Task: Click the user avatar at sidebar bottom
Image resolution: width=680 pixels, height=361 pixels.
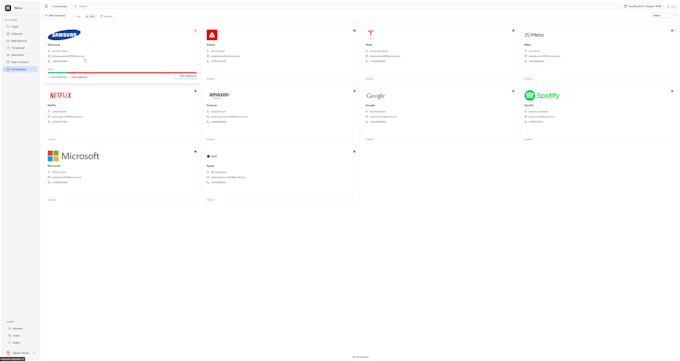Action: pyautogui.click(x=8, y=353)
